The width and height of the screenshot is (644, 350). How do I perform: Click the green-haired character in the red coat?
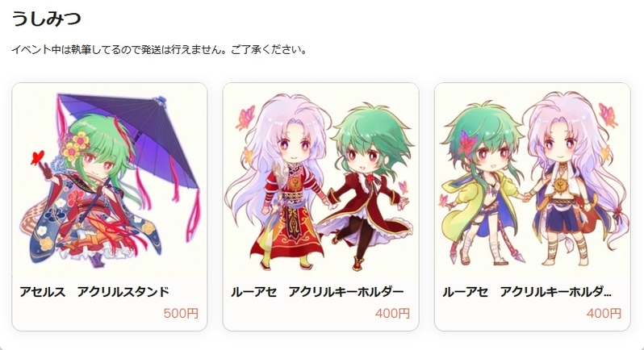pyautogui.click(x=367, y=185)
